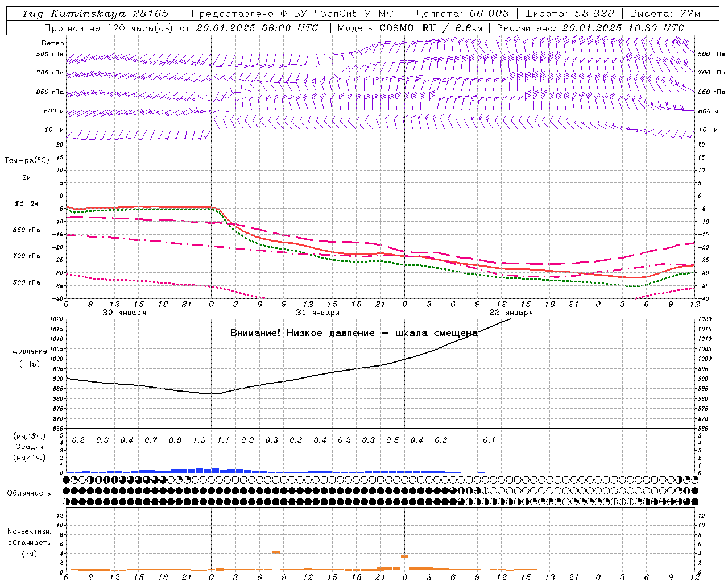The height and width of the screenshot is (582, 728).
Task: Click the 'Высота: 77м' elevation field
Action: (x=665, y=14)
